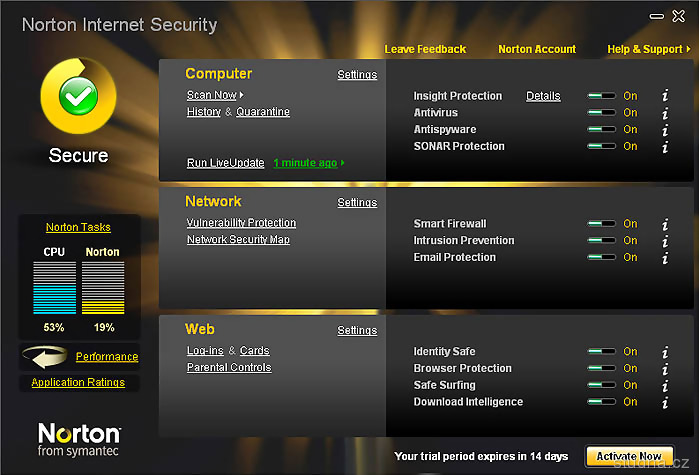Click the SONAR Protection info icon
The height and width of the screenshot is (475, 699).
665,147
